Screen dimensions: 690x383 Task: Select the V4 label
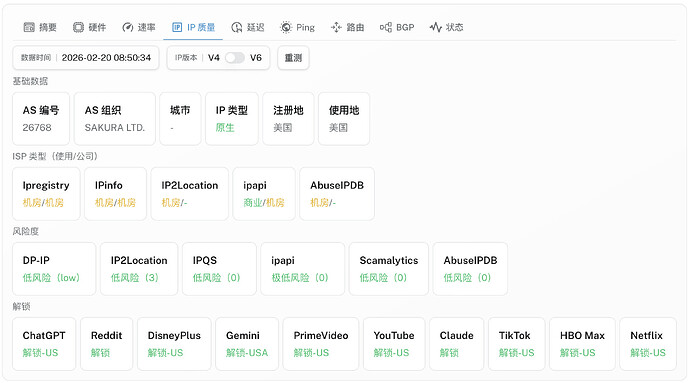click(213, 58)
